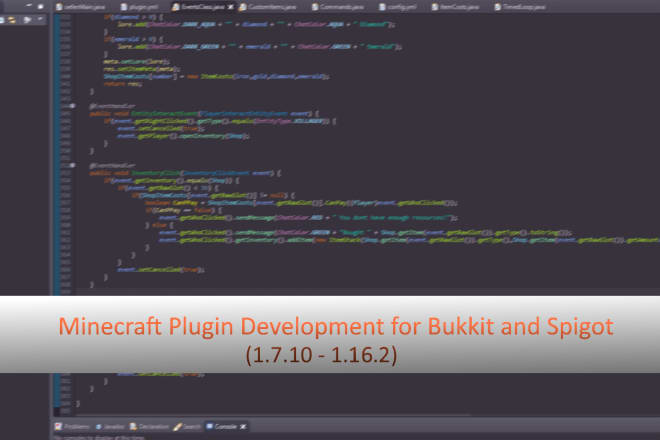Show the Javadoc view tab
The width and height of the screenshot is (660, 440).
coord(110,427)
